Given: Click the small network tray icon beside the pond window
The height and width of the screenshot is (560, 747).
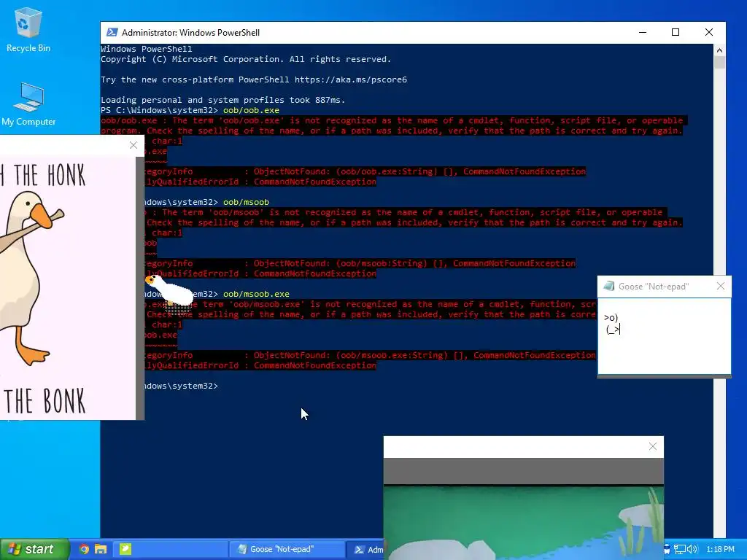Looking at the screenshot, I should [x=667, y=549].
